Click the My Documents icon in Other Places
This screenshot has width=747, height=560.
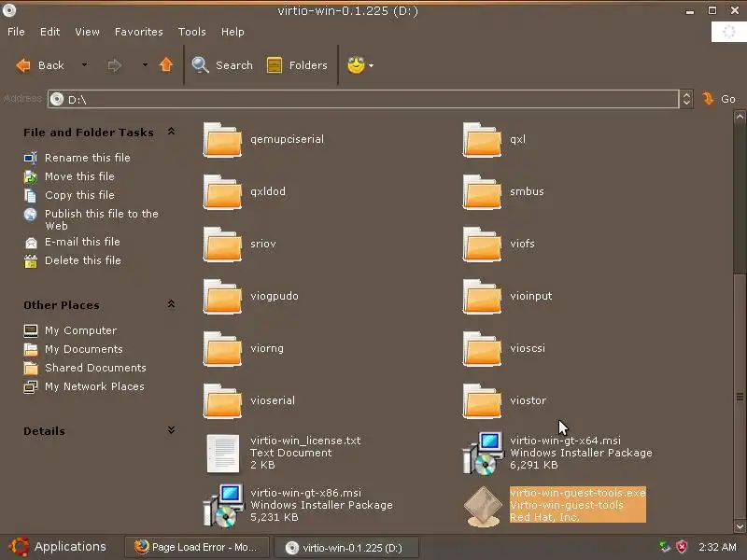[31, 349]
